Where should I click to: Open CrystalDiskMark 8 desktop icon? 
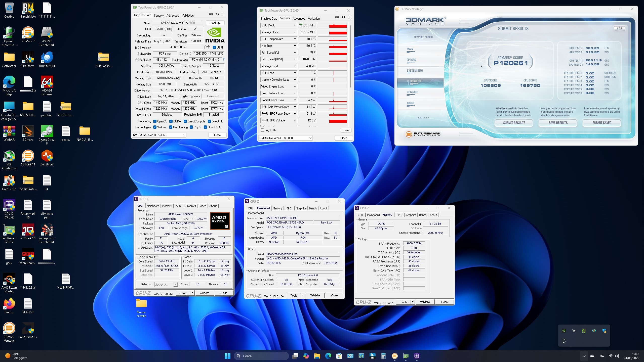tap(47, 135)
